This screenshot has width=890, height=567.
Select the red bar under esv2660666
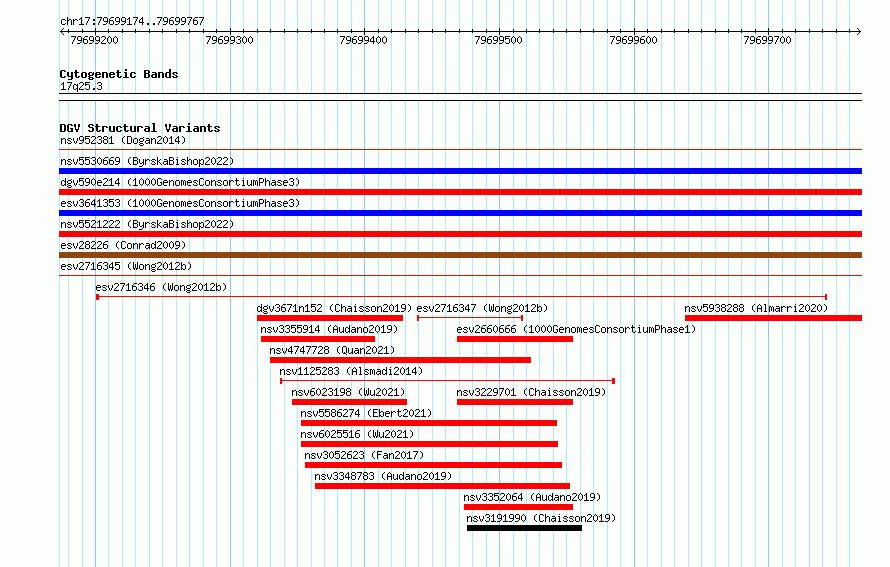(x=515, y=339)
